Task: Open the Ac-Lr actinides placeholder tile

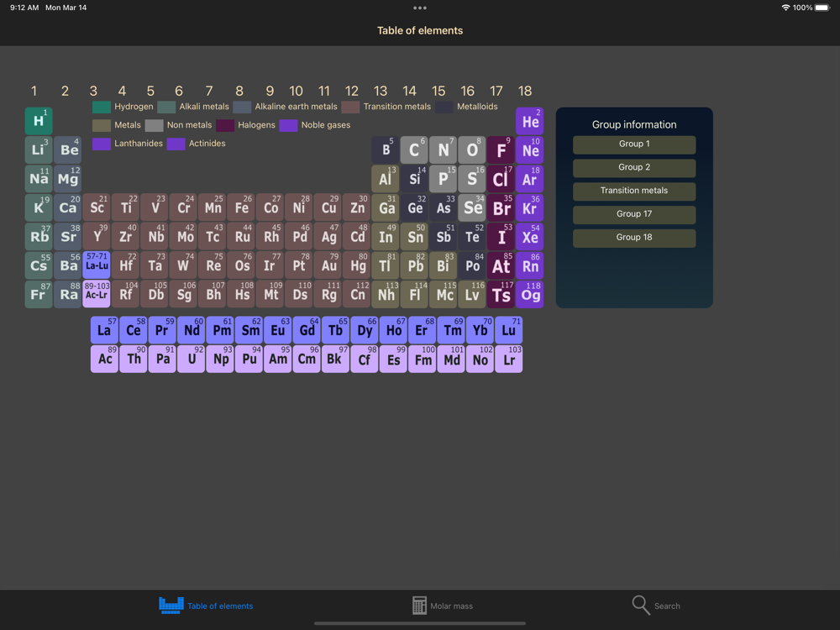Action: pyautogui.click(x=97, y=294)
